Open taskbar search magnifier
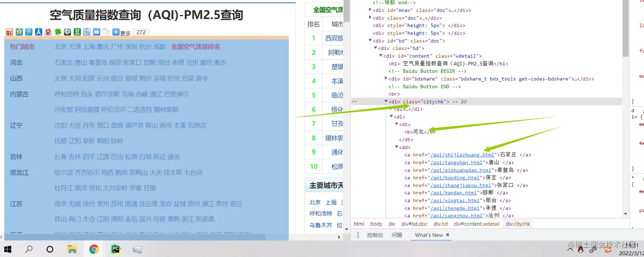Screen dimensions: 644x257 29,249
